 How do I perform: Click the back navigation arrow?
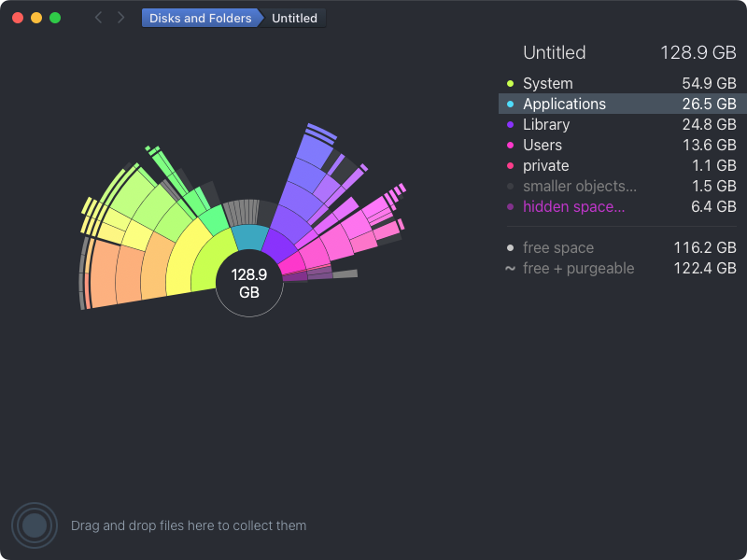point(99,18)
